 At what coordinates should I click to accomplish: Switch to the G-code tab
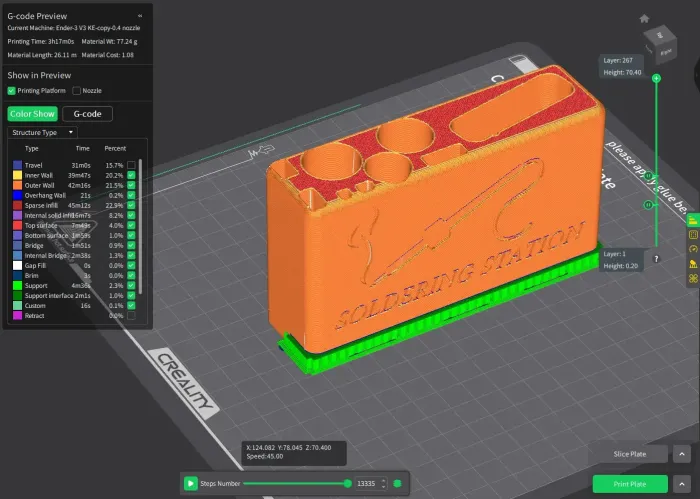point(87,114)
